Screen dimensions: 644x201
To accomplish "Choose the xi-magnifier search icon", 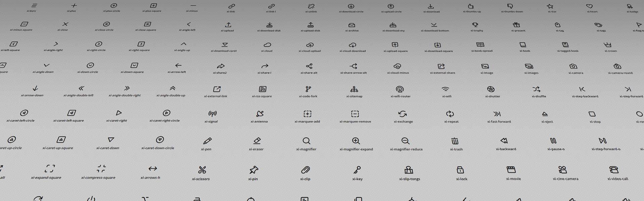I will coord(306,141).
